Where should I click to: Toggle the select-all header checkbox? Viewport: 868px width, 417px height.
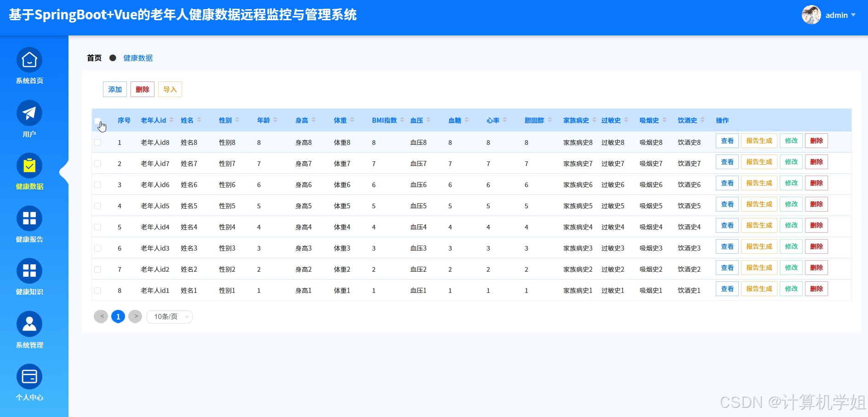(97, 121)
